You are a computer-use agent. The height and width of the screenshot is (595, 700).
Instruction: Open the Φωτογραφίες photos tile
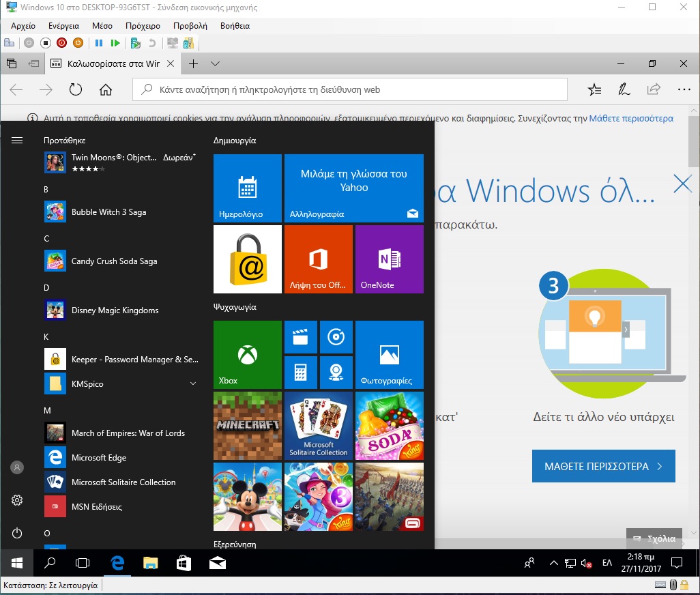coord(390,355)
